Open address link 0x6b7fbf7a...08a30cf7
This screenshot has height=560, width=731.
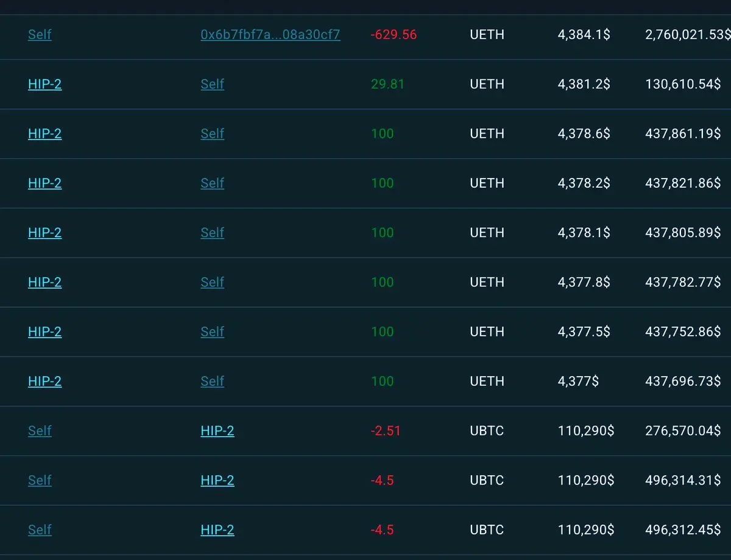270,35
